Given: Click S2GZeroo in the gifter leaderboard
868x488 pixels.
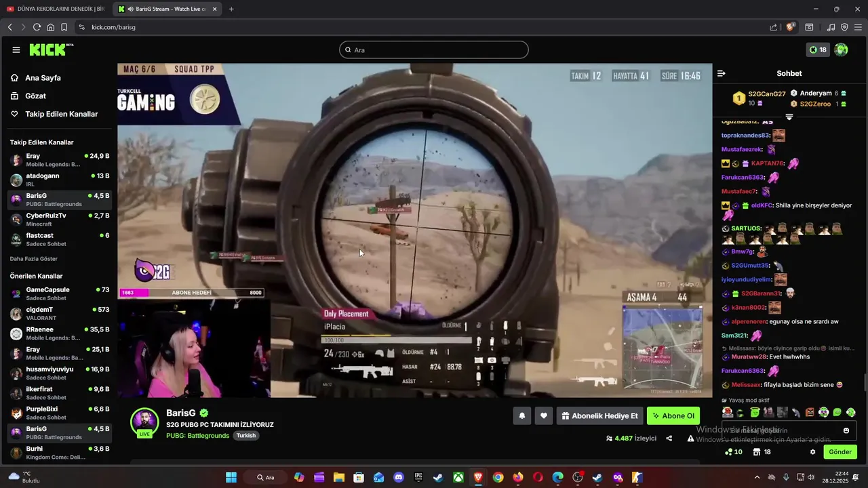Looking at the screenshot, I should click(x=815, y=104).
